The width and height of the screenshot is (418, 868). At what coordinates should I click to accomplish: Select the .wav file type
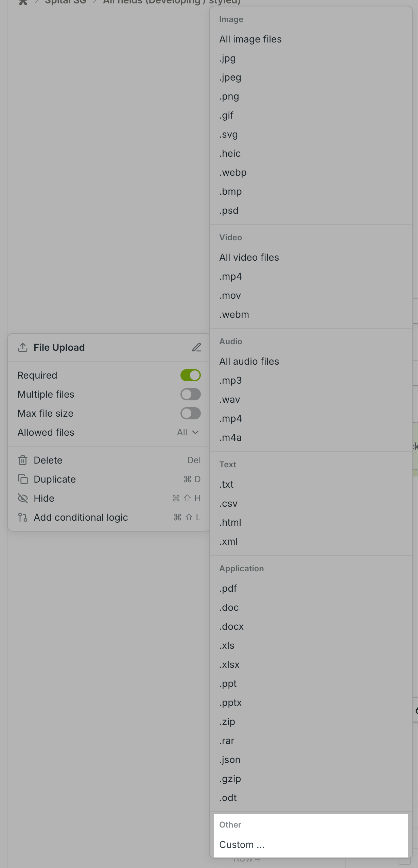[x=311, y=399]
